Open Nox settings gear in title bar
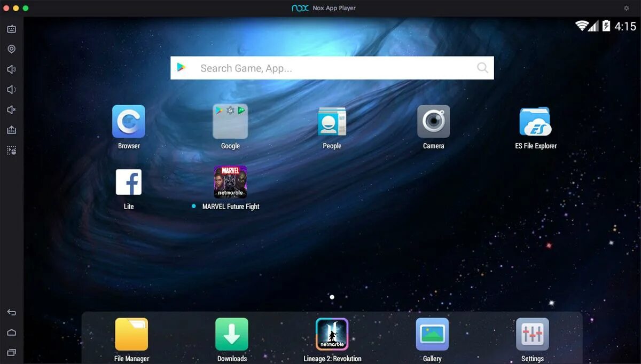The width and height of the screenshot is (641, 364). pyautogui.click(x=627, y=8)
